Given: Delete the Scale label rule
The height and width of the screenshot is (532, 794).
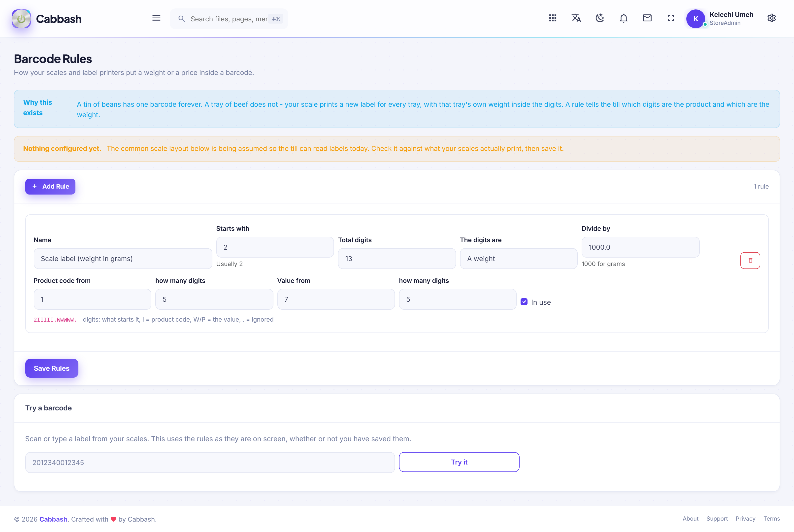Looking at the screenshot, I should 750,260.
